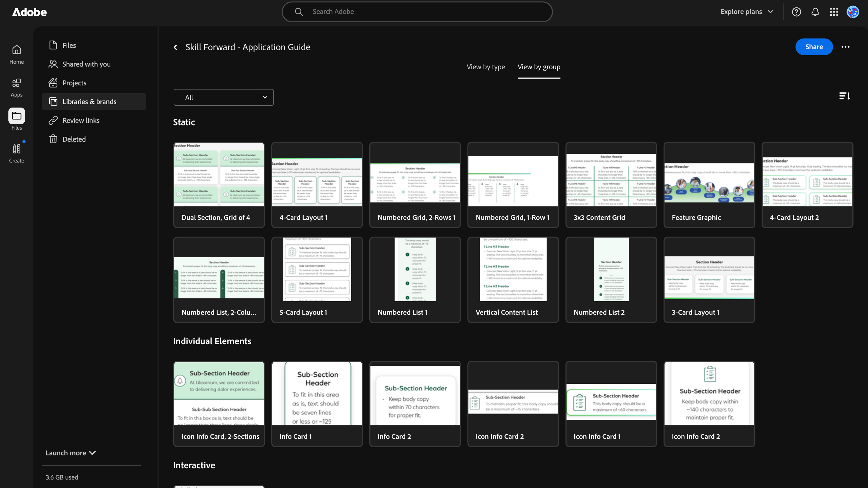Switch to View by group tab

539,67
